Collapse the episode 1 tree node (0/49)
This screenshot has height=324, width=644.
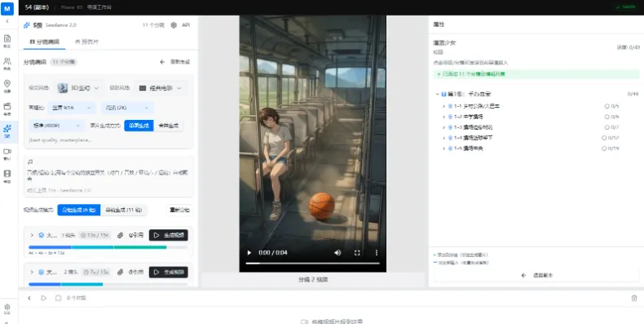click(438, 94)
